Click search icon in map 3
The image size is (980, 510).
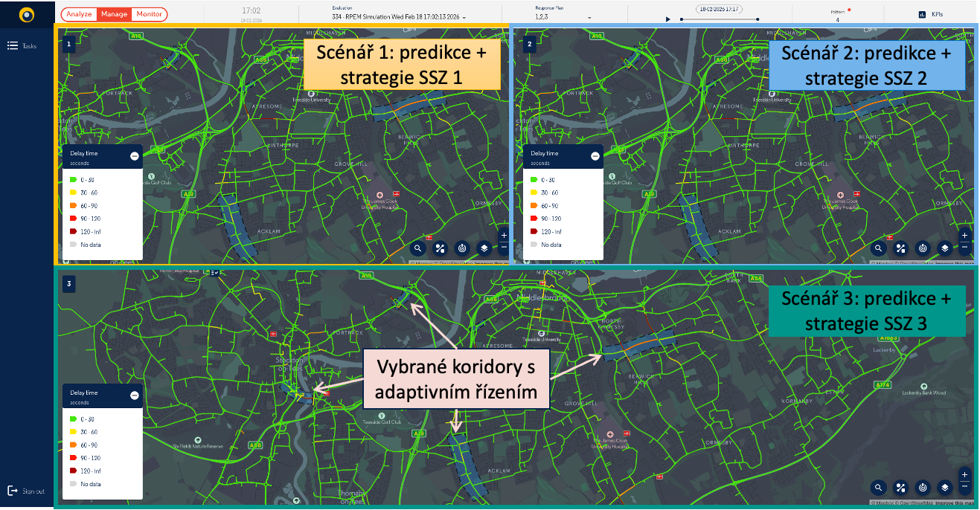(879, 488)
